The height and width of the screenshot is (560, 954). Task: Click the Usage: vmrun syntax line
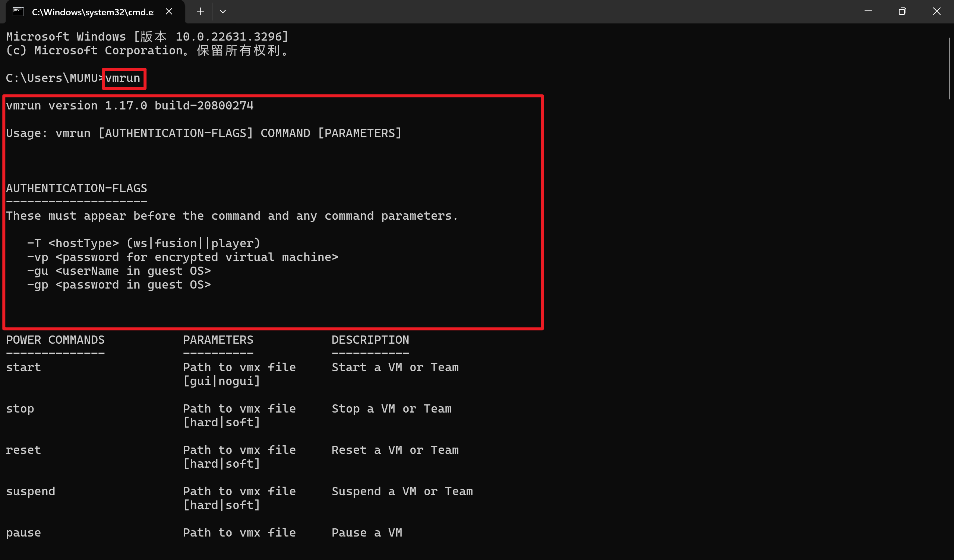coord(204,133)
